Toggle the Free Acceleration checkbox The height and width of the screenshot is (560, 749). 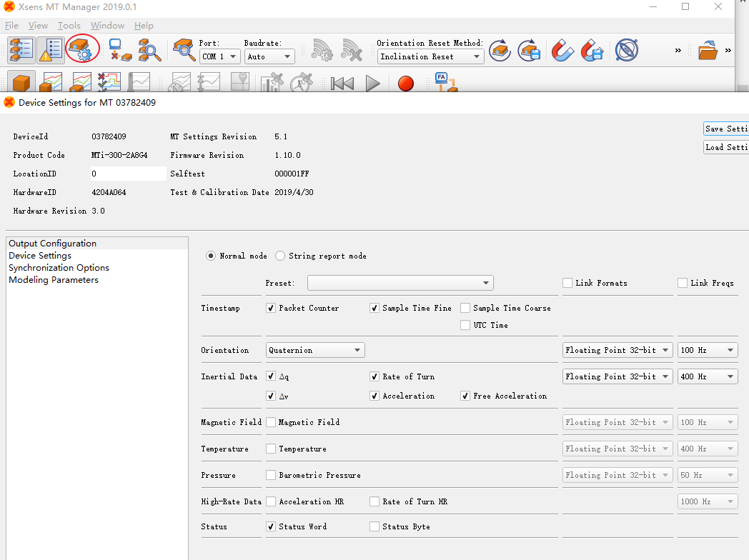coord(465,396)
